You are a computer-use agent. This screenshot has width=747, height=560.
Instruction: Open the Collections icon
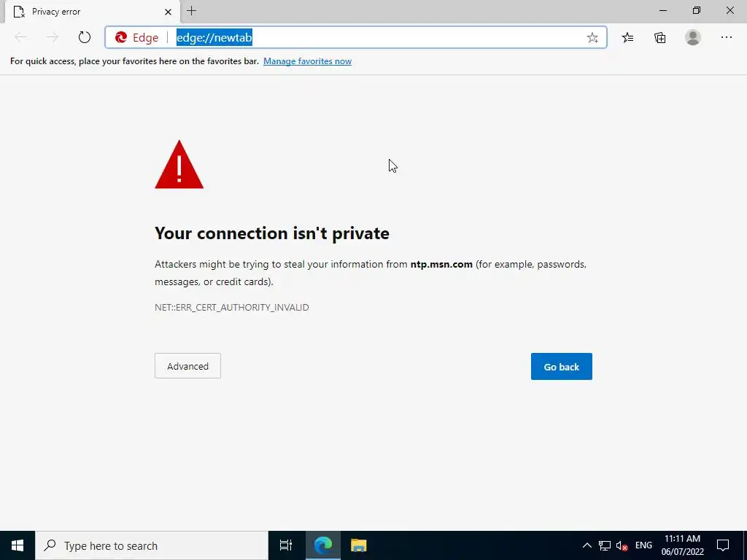pos(659,37)
